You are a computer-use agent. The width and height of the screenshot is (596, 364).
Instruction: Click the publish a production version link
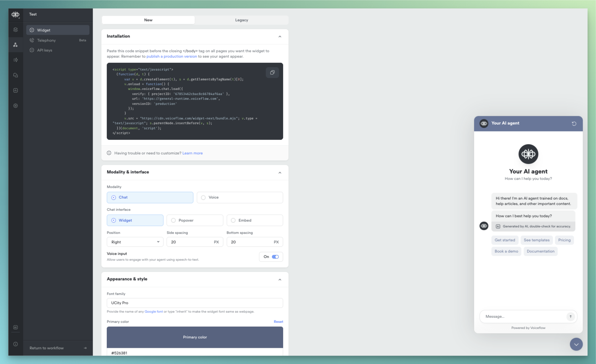(x=172, y=56)
